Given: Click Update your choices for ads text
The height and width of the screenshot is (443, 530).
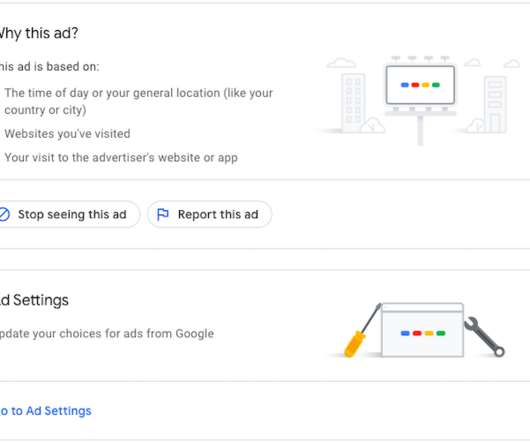Looking at the screenshot, I should coord(107,334).
